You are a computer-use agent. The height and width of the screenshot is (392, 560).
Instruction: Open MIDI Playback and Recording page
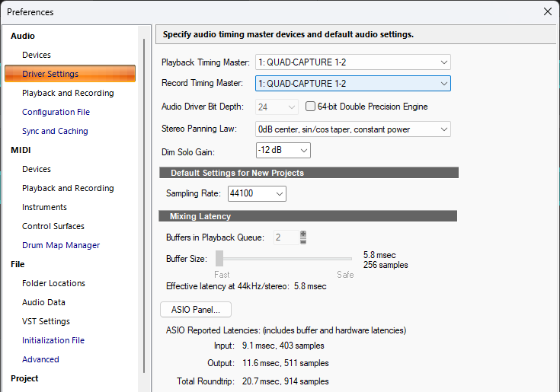(68, 188)
